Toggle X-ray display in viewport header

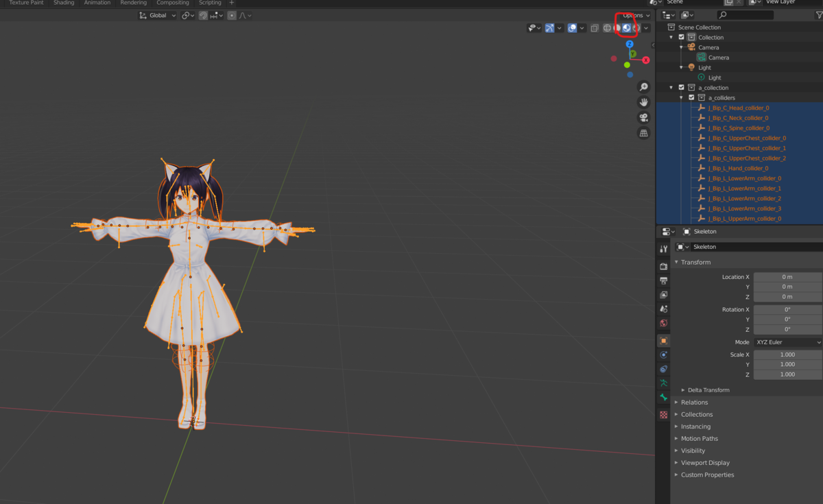pos(595,28)
